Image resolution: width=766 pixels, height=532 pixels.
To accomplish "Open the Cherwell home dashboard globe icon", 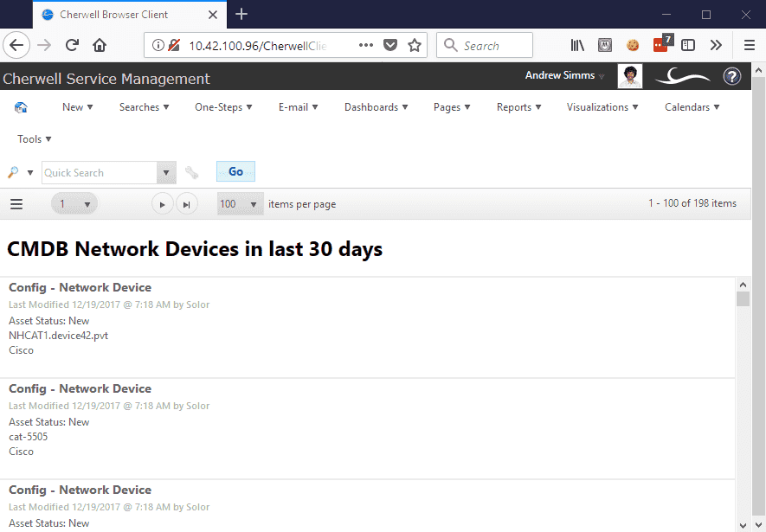I will click(22, 106).
